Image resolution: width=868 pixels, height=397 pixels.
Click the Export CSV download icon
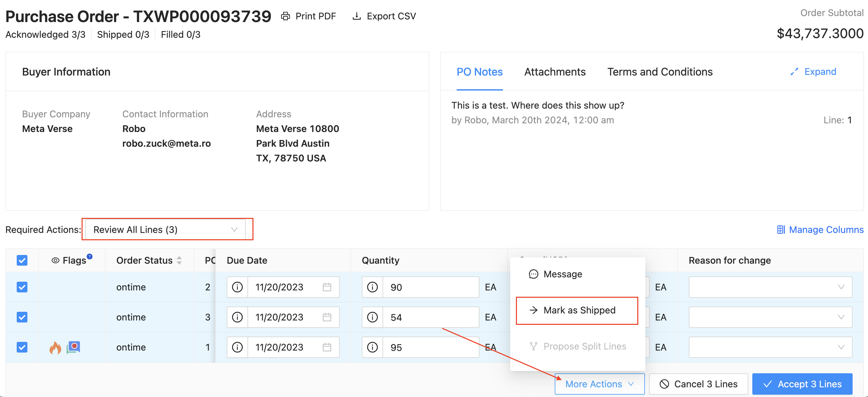click(x=356, y=16)
